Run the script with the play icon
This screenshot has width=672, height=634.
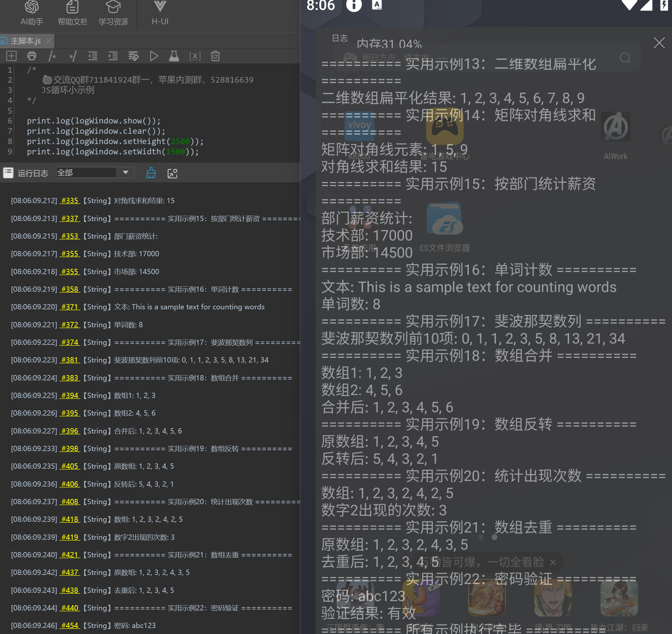tap(154, 56)
